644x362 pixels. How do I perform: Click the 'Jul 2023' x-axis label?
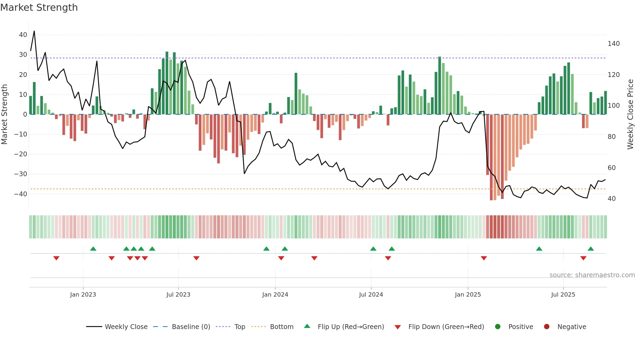178,294
